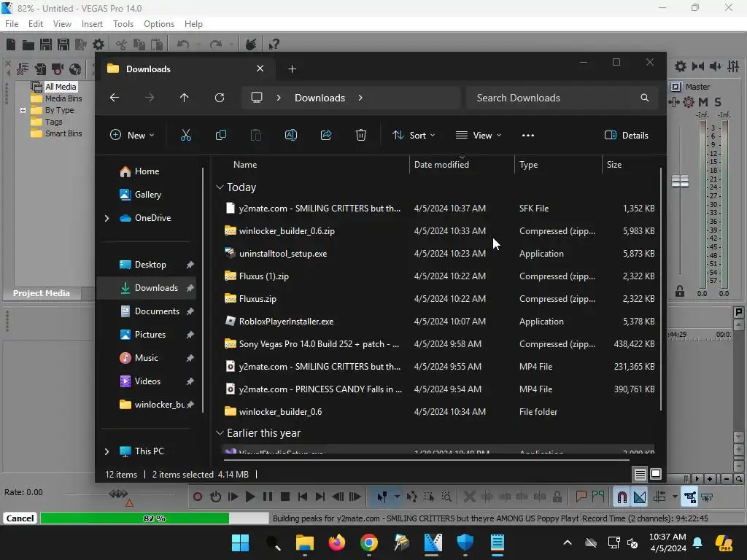Click Loop Playback in VEGAS transport
Screen dimensions: 747x560
(x=215, y=497)
